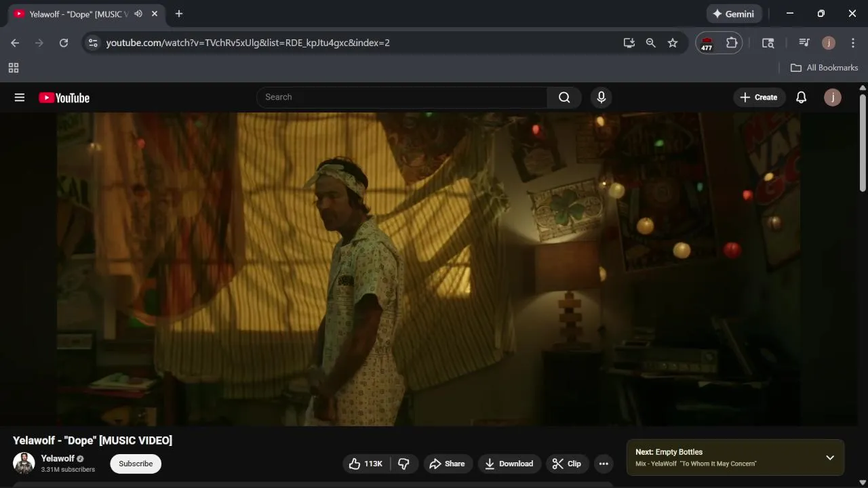
Task: View site information icon in address bar
Action: point(92,43)
